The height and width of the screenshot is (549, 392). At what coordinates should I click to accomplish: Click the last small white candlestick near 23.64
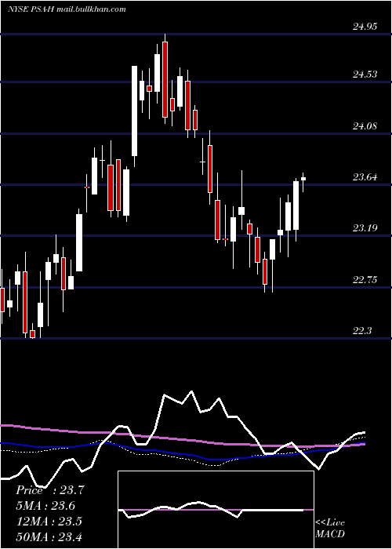point(303,179)
